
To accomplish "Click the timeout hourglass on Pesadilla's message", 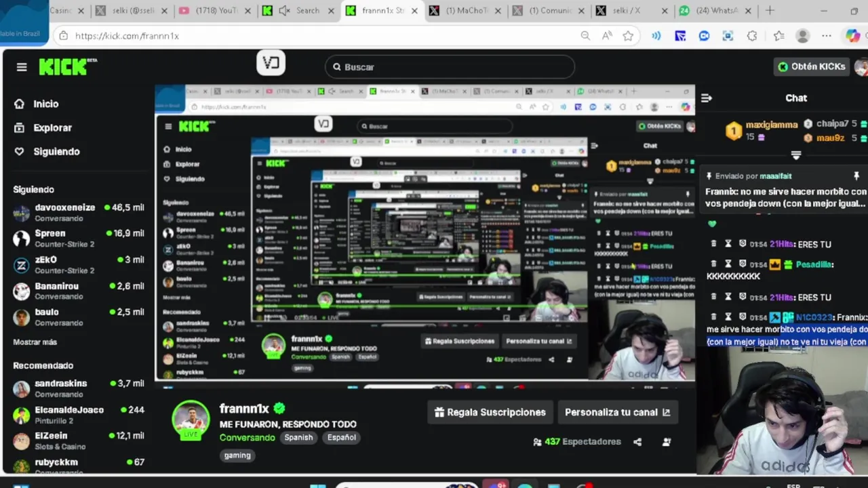I will point(728,264).
